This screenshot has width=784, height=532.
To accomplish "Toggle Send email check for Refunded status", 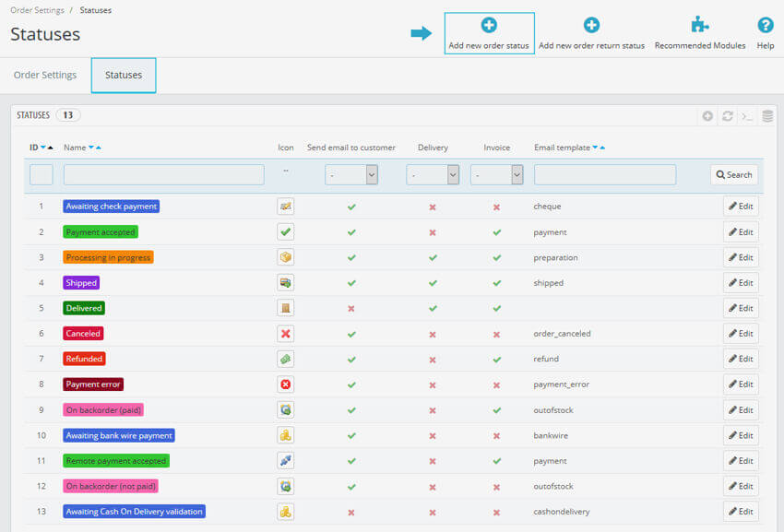I will [350, 359].
